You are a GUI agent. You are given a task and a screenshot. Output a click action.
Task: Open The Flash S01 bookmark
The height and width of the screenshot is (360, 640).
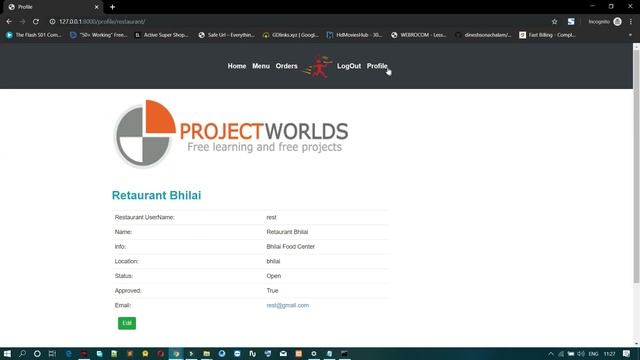coord(34,35)
